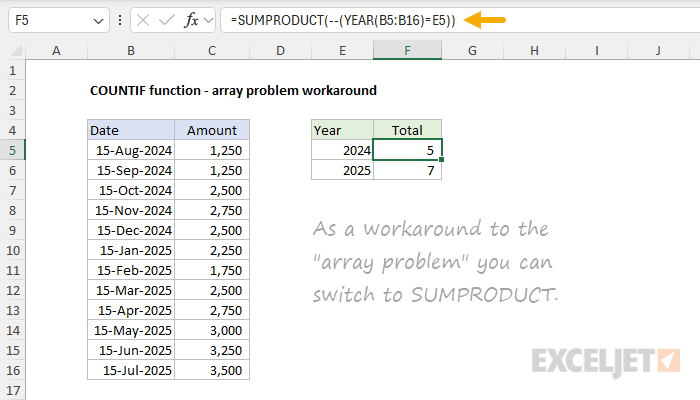The image size is (700, 400).
Task: Click the 'Date' header cell
Action: 131,130
